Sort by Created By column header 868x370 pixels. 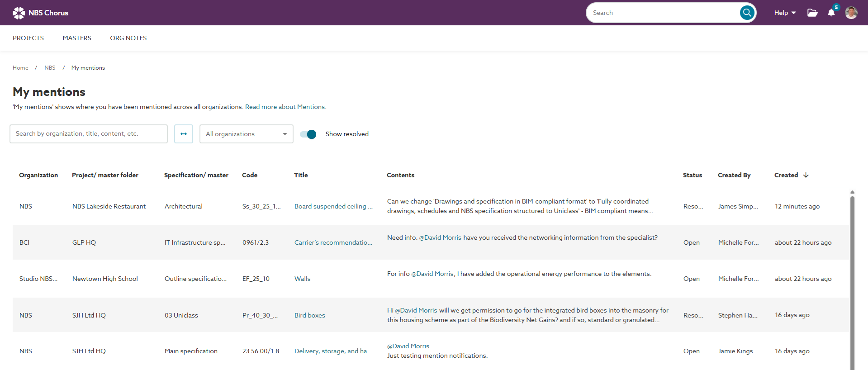click(x=734, y=175)
